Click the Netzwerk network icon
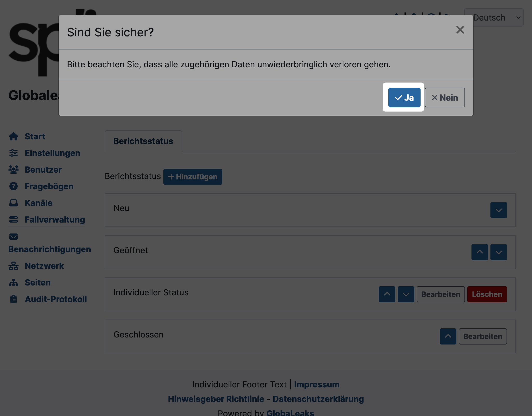532x416 pixels. coord(14,266)
